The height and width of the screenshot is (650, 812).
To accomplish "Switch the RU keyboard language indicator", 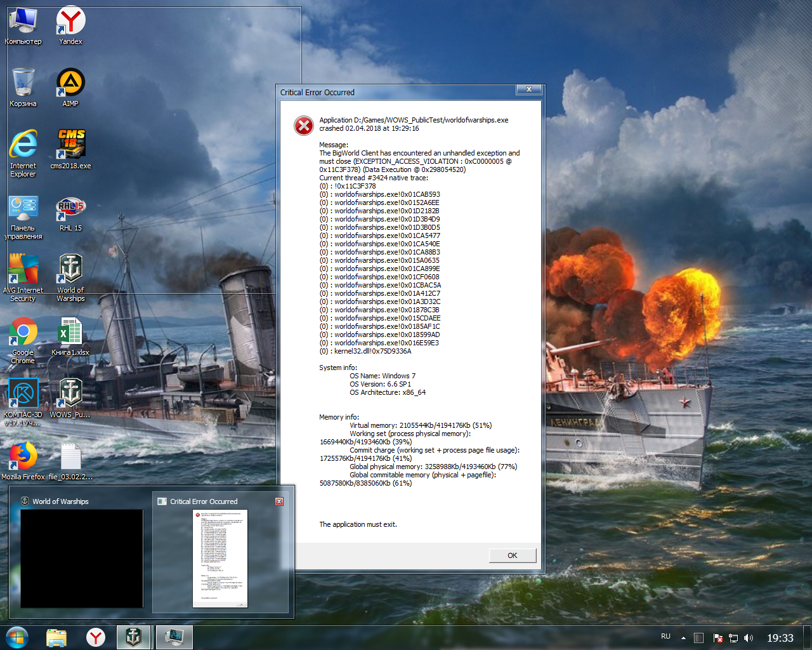I will pos(665,637).
